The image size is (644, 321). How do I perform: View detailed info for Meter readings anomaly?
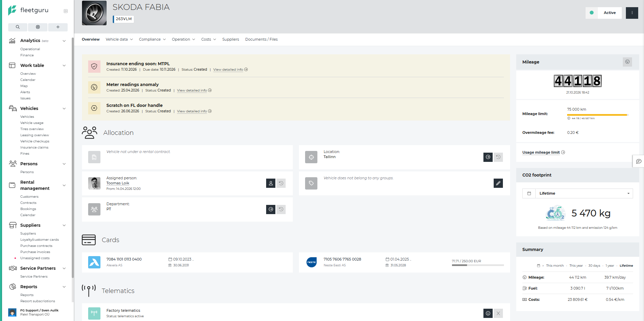[194, 90]
